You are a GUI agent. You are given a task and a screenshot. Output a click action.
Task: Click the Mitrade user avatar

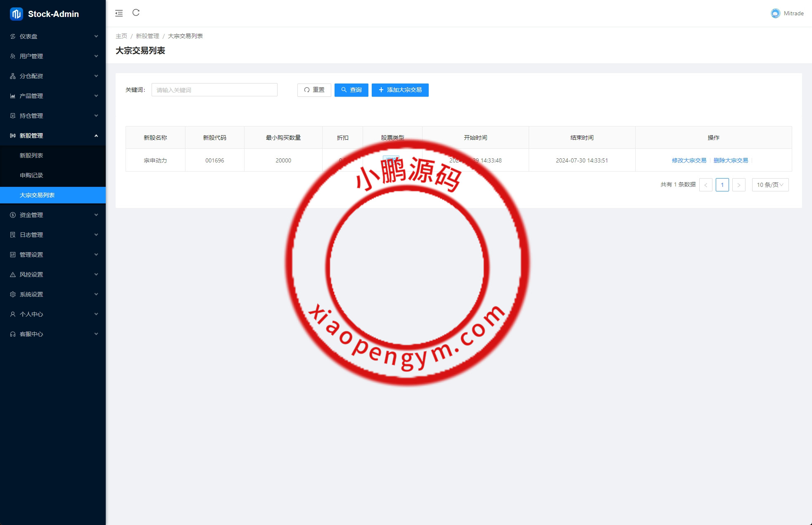[775, 14]
